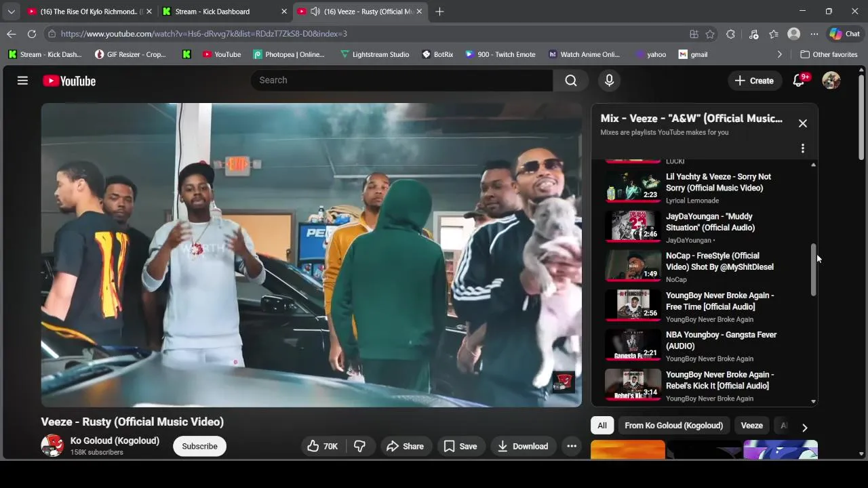
Task: Open browser extensions puzzle icon
Action: tap(730, 34)
